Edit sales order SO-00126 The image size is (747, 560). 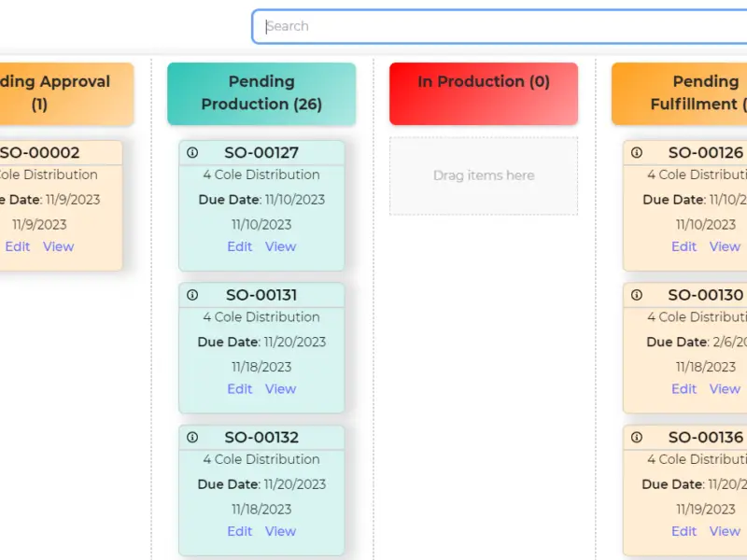coord(684,246)
